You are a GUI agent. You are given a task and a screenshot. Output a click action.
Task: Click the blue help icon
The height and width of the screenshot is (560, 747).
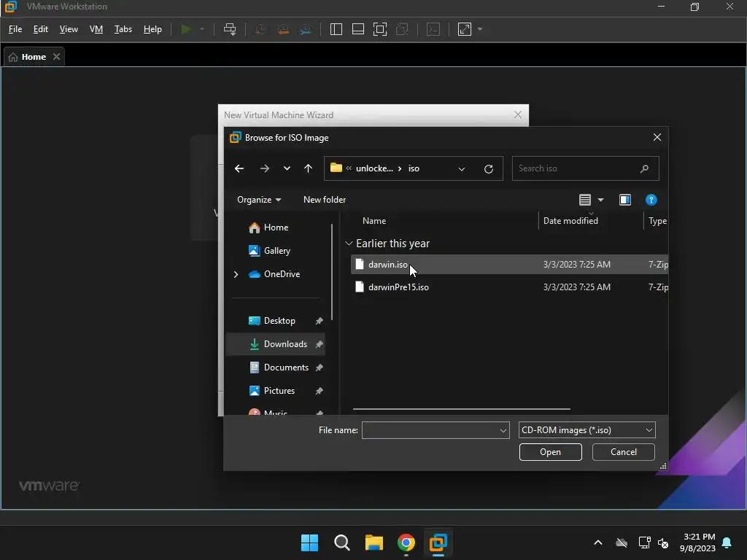(651, 200)
